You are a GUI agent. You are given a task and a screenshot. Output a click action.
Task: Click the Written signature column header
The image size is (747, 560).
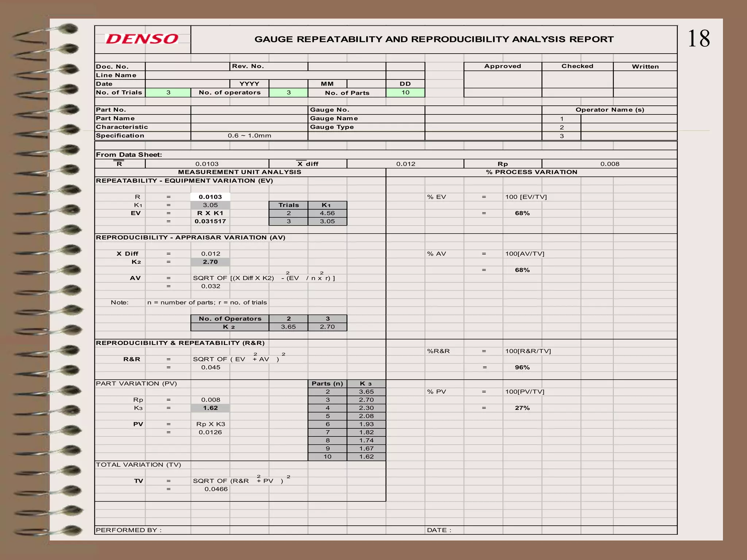tap(645, 66)
